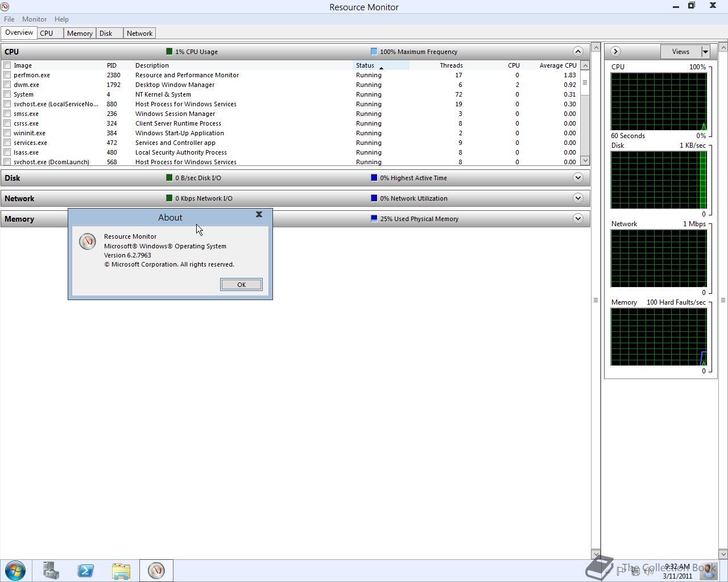Collapse the graphs pane arrow button
Image resolution: width=728 pixels, height=582 pixels.
point(615,51)
